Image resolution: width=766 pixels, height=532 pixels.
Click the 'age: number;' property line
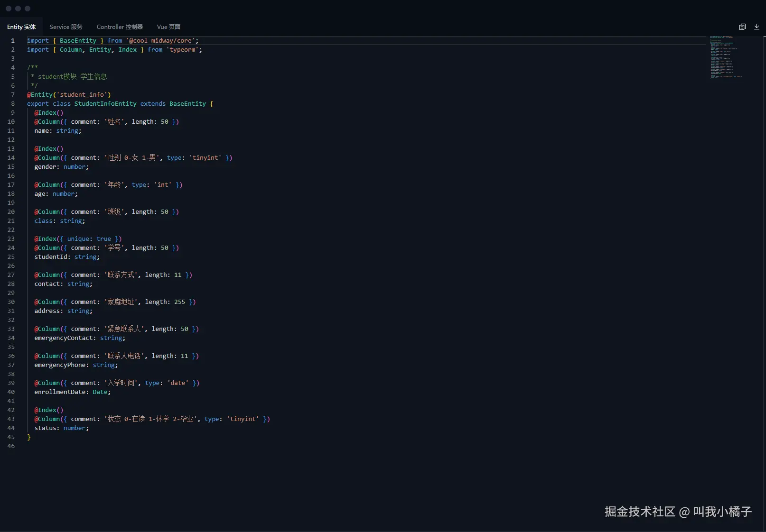(56, 194)
